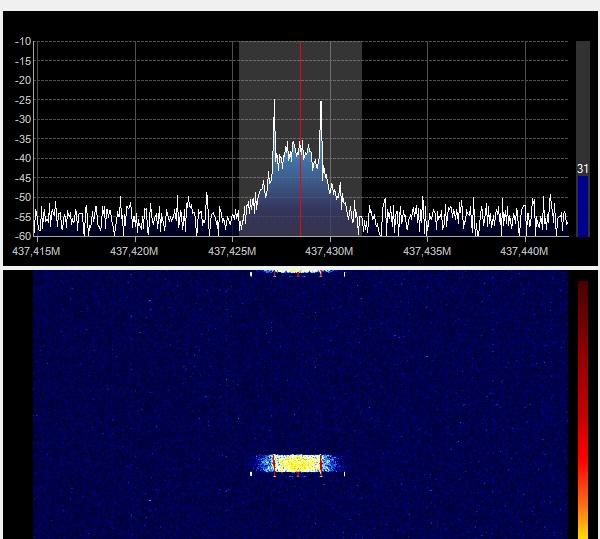
Task: Click the red center tuning line in spectrum
Action: coord(301,138)
